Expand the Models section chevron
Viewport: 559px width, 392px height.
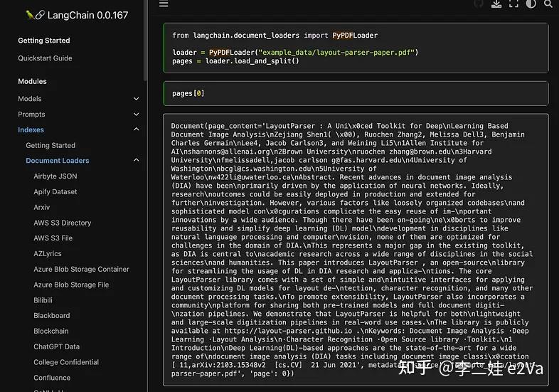click(136, 99)
